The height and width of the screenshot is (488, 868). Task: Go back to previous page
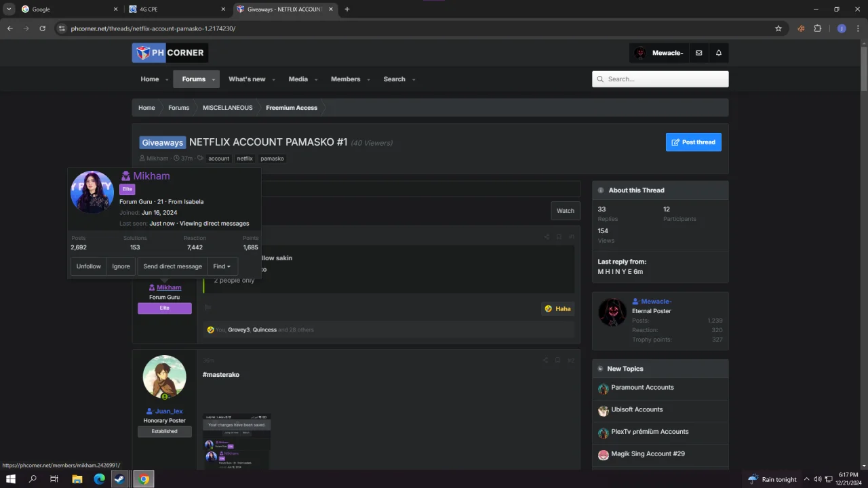click(x=9, y=28)
